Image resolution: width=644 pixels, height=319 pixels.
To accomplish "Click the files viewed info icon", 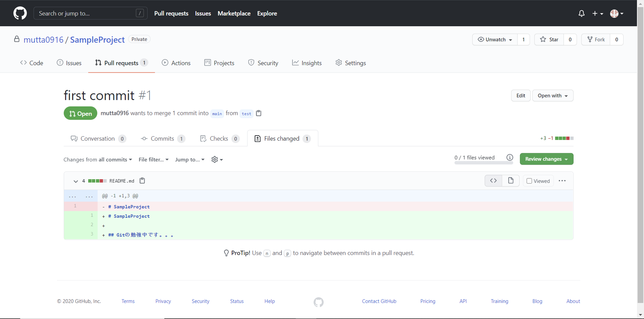I will [510, 157].
